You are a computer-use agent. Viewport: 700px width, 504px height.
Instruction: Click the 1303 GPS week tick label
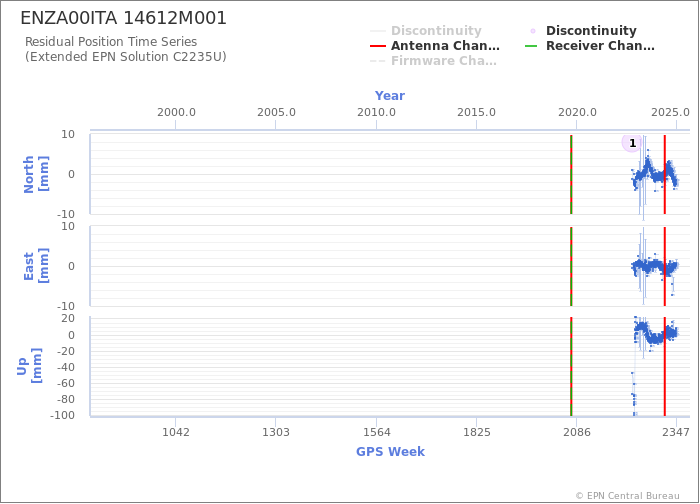tap(276, 433)
